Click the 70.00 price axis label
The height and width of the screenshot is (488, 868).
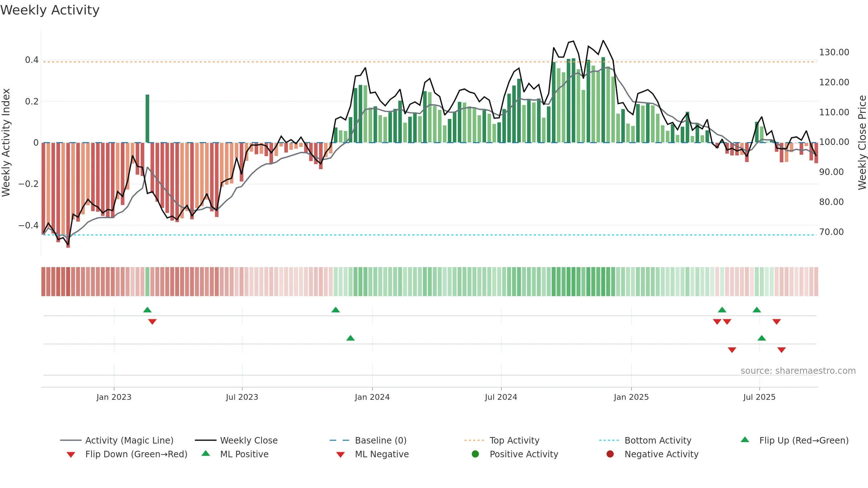pyautogui.click(x=831, y=232)
